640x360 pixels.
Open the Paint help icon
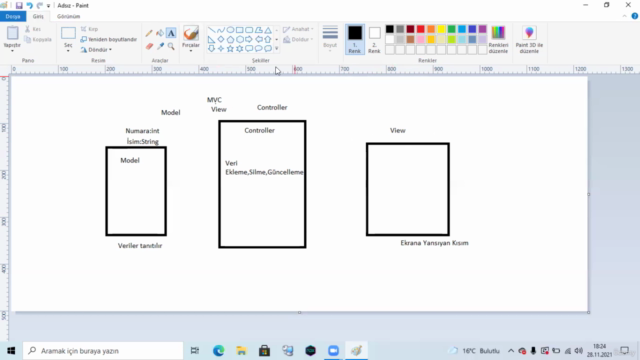(635, 16)
